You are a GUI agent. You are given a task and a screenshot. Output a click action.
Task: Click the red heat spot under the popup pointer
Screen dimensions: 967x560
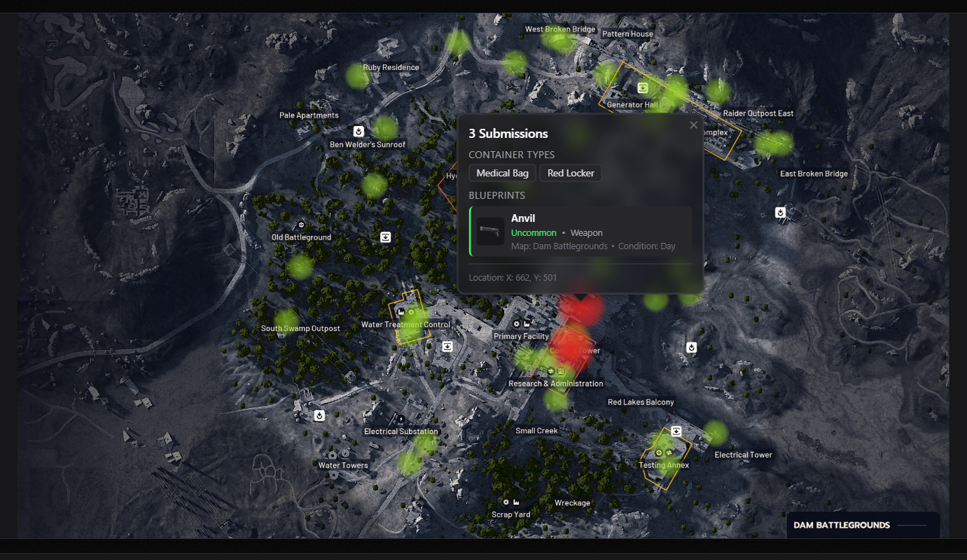pyautogui.click(x=581, y=309)
